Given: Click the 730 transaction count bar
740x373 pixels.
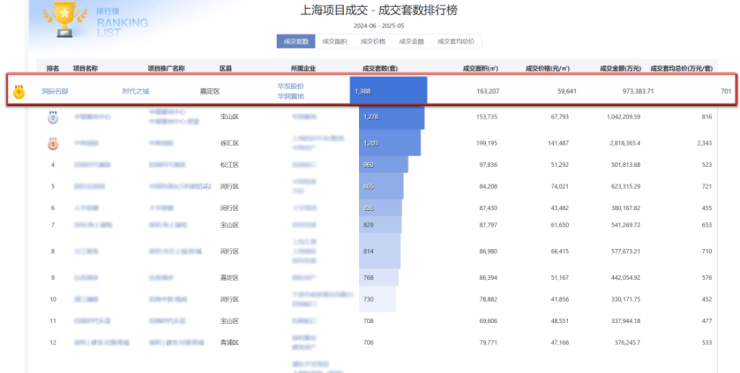Looking at the screenshot, I should (x=378, y=299).
